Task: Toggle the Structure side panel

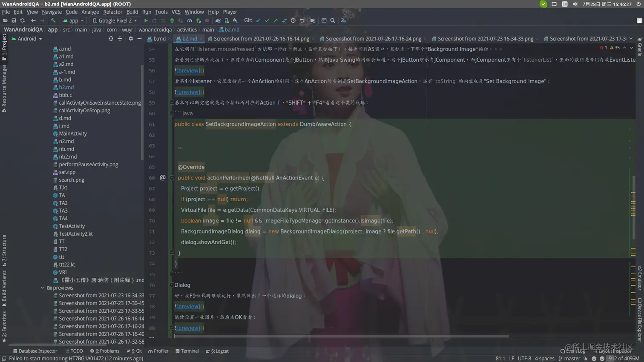Action: click(x=4, y=250)
